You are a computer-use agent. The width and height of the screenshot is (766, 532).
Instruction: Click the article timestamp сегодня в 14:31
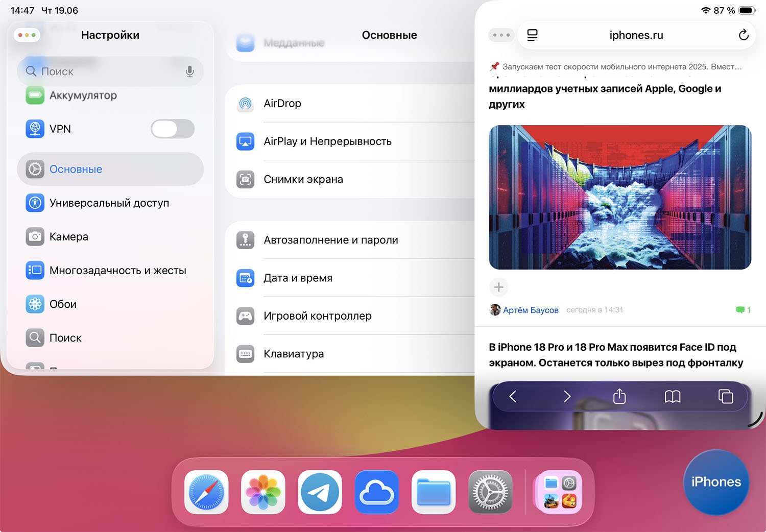pyautogui.click(x=595, y=310)
